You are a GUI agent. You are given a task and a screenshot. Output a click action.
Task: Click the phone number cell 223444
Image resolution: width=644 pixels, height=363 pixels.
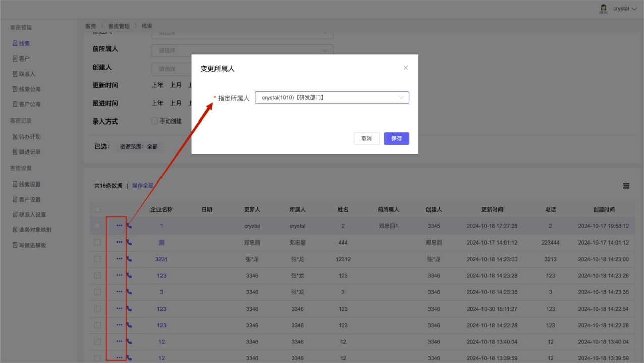550,243
